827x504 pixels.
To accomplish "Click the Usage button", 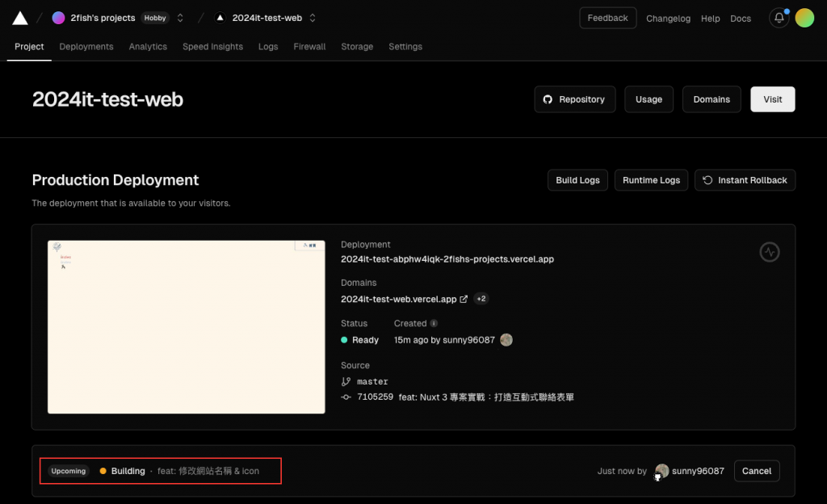I will coord(649,99).
